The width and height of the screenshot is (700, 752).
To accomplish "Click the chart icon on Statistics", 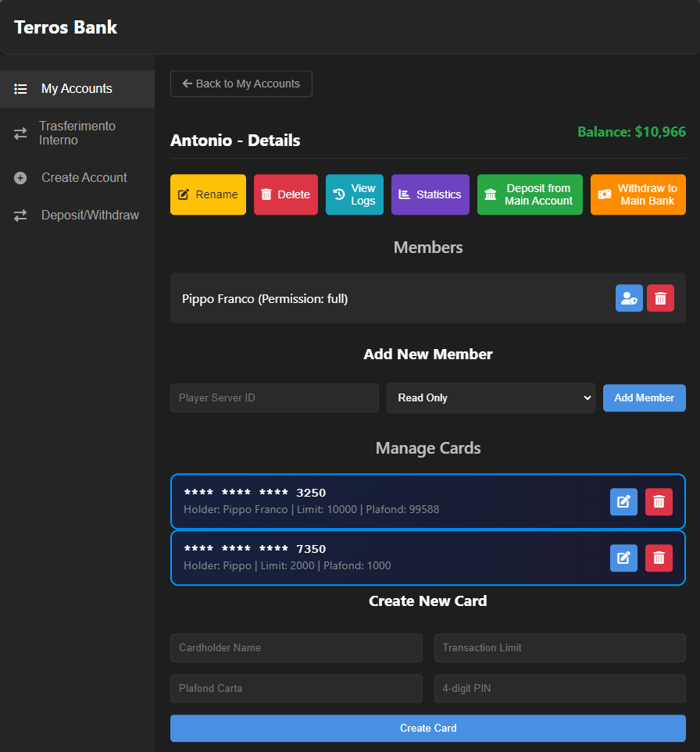I will tap(405, 194).
